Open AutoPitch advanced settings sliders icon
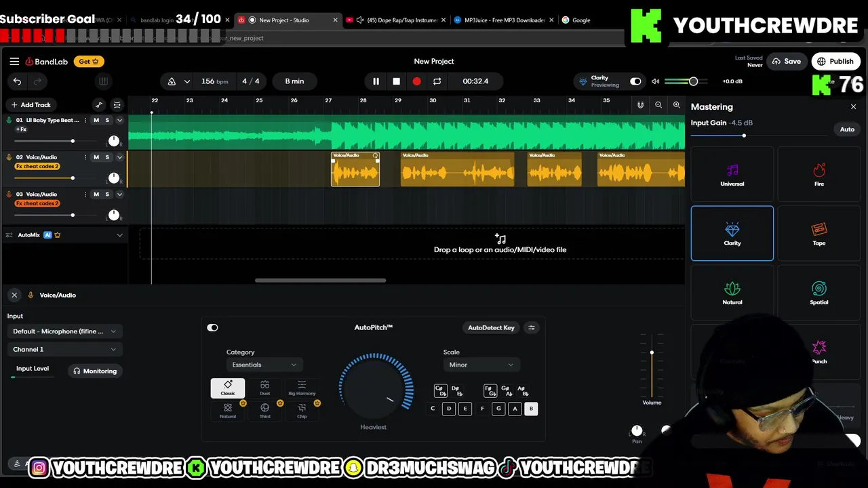 click(x=532, y=327)
